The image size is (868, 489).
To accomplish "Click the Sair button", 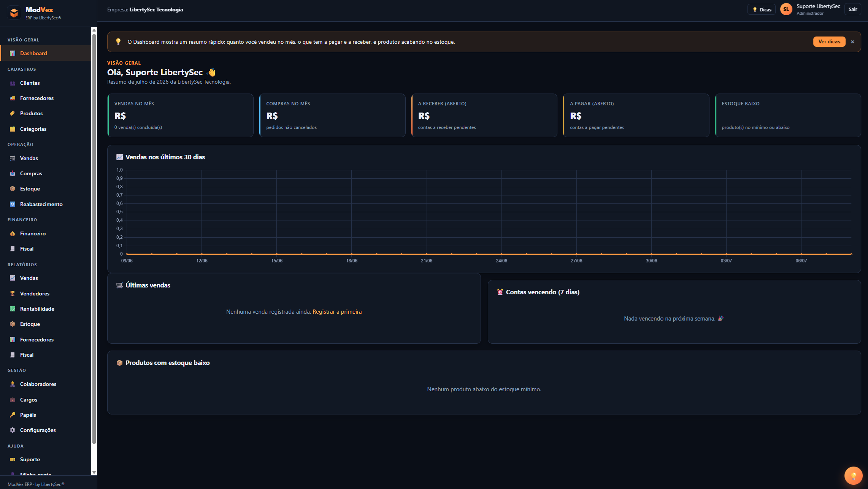I will 853,10.
